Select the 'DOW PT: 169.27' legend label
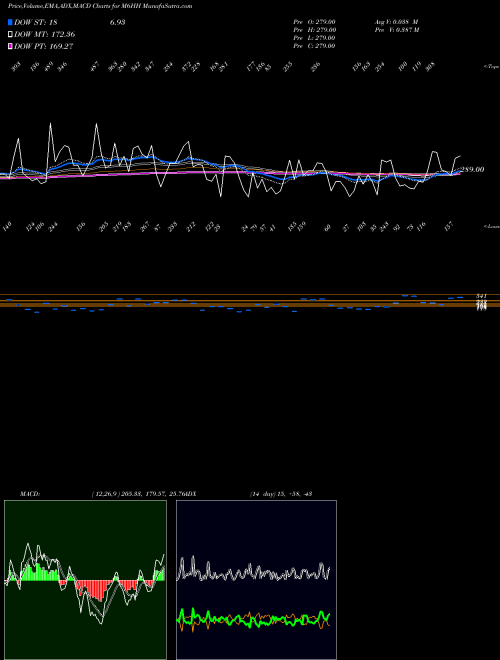The height and width of the screenshot is (660, 500). click(x=44, y=46)
